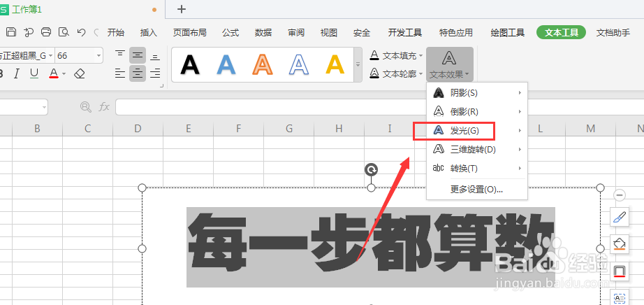Open font color dropdown arrow

(x=64, y=74)
